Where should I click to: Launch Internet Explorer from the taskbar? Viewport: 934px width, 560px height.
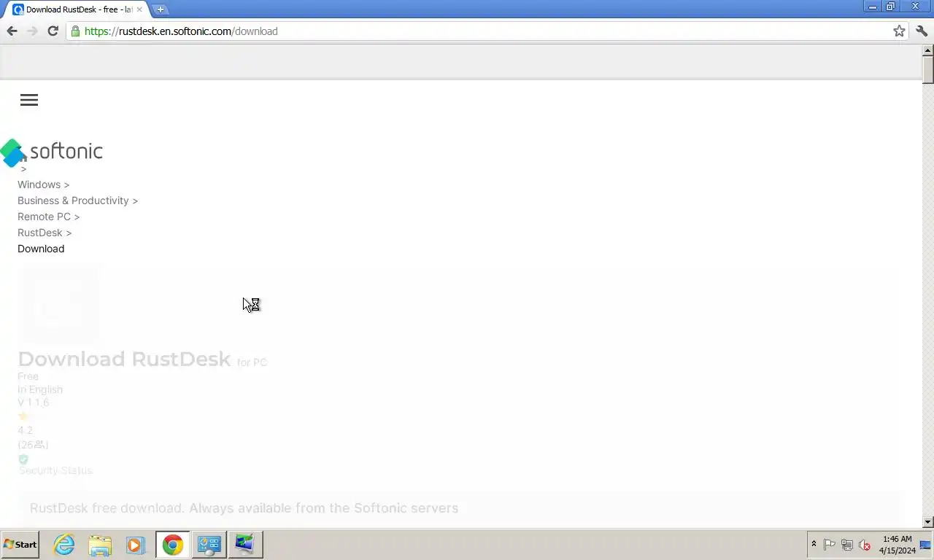coord(64,545)
